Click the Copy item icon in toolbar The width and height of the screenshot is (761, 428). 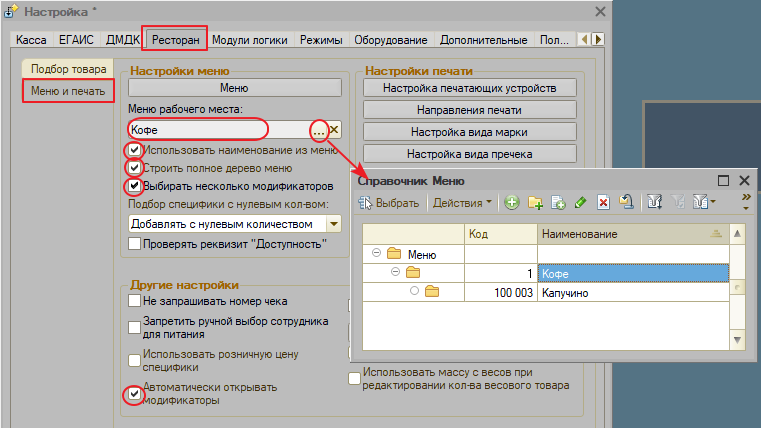558,203
